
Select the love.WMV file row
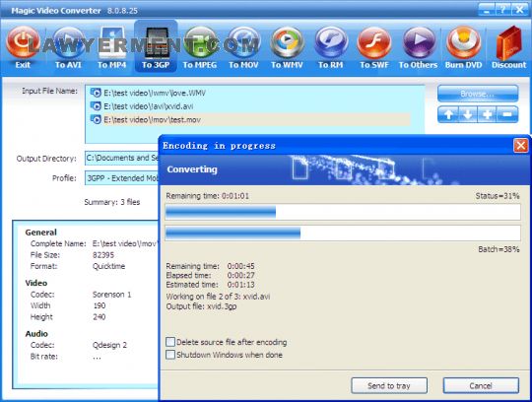tap(250, 93)
